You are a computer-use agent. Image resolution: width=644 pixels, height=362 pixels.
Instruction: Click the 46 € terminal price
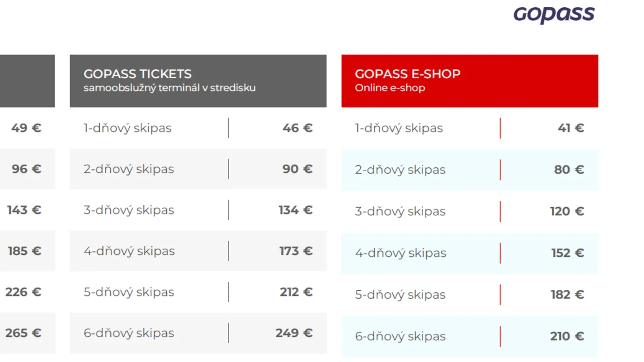(297, 128)
